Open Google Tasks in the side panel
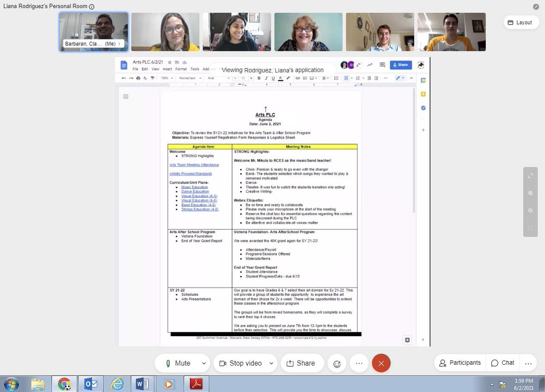 pyautogui.click(x=423, y=108)
